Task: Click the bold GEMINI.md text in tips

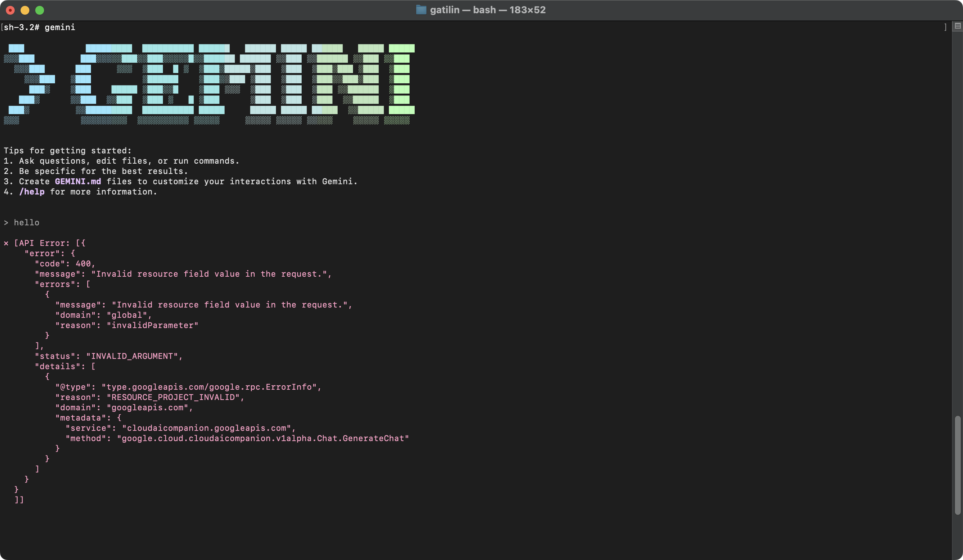Action: 78,181
